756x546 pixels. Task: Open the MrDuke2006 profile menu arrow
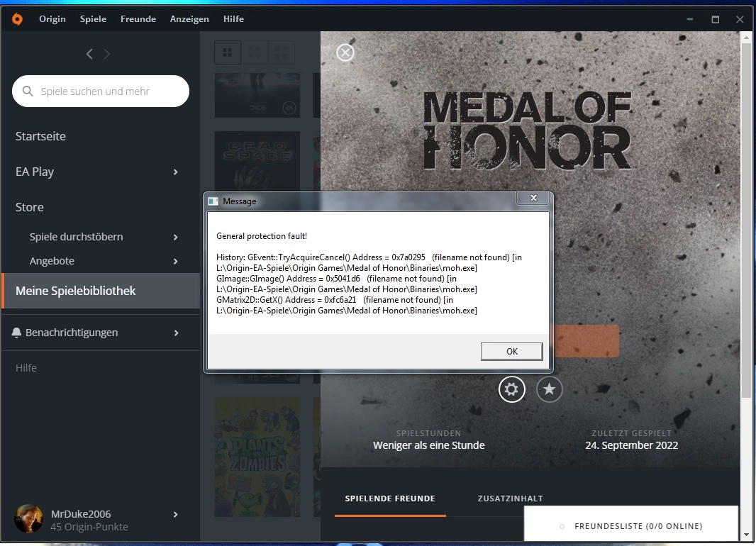coord(175,515)
